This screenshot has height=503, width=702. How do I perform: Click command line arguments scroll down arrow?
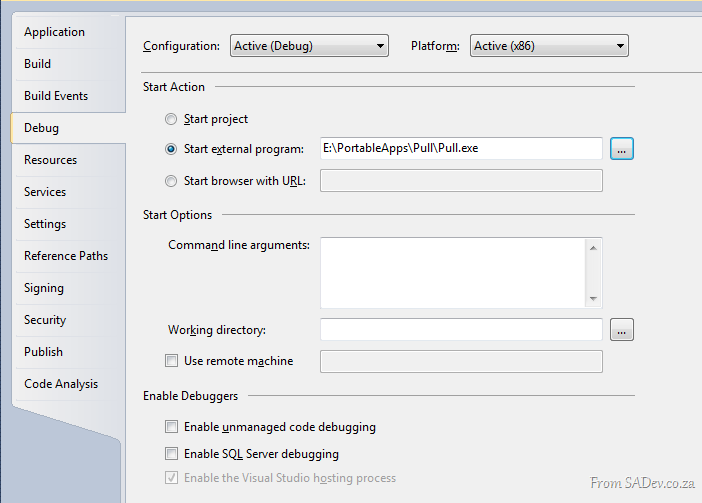click(593, 298)
